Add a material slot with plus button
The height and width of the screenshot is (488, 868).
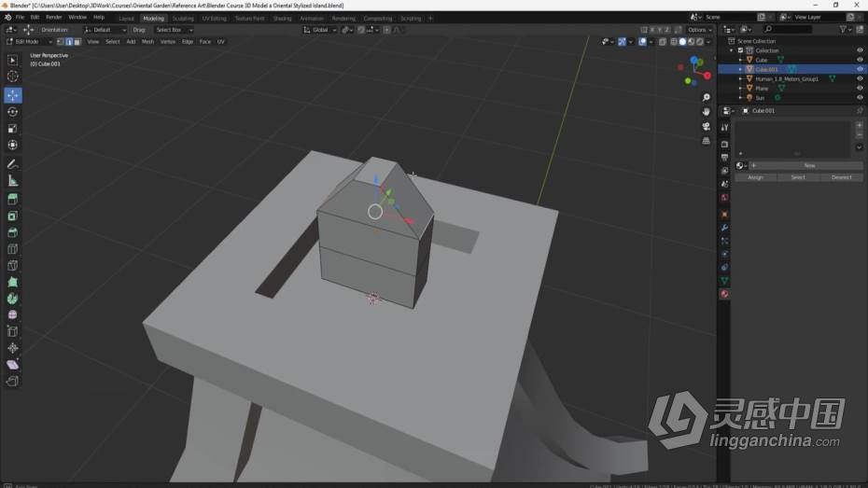coord(860,126)
